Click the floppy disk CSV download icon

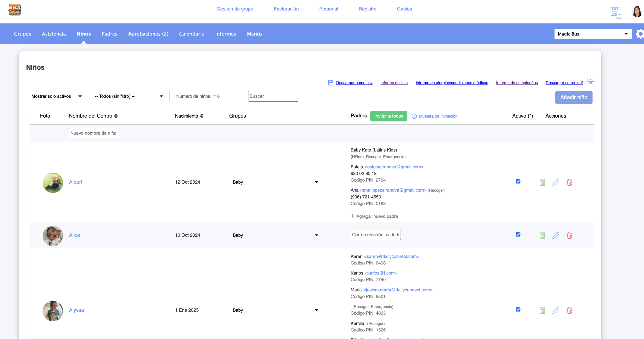tap(330, 83)
